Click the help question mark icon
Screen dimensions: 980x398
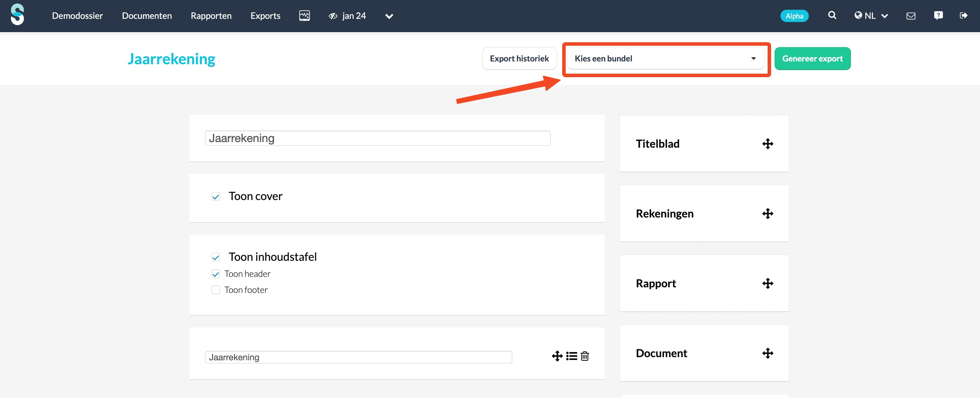[x=938, y=15]
